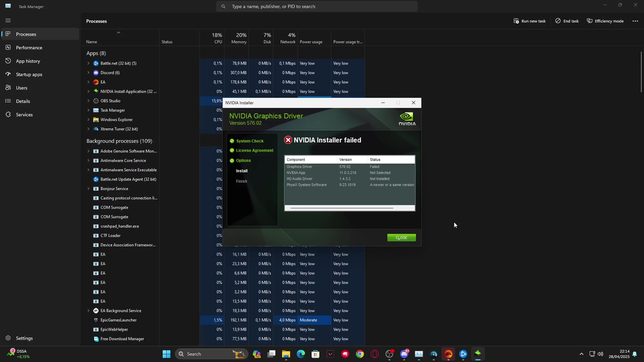Open Discord from the taskbar

click(x=404, y=354)
